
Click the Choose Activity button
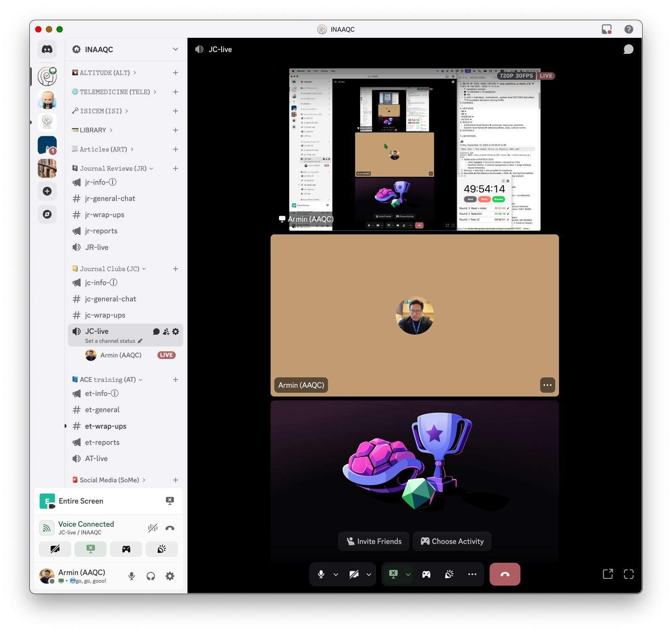452,541
